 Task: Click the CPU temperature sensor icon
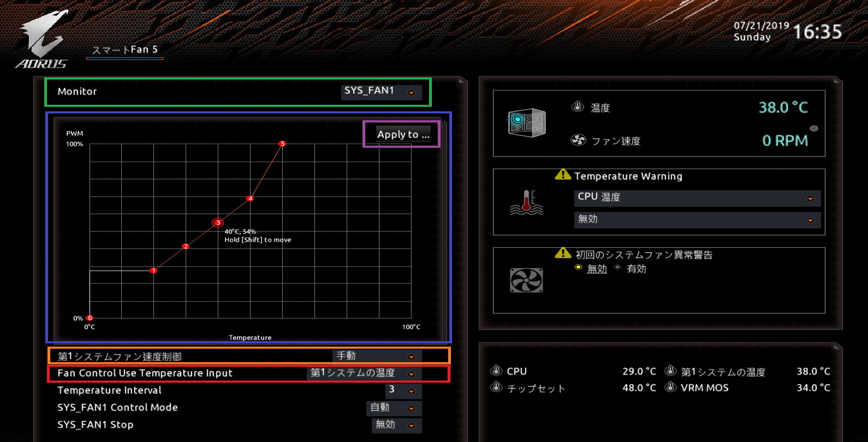[x=496, y=371]
